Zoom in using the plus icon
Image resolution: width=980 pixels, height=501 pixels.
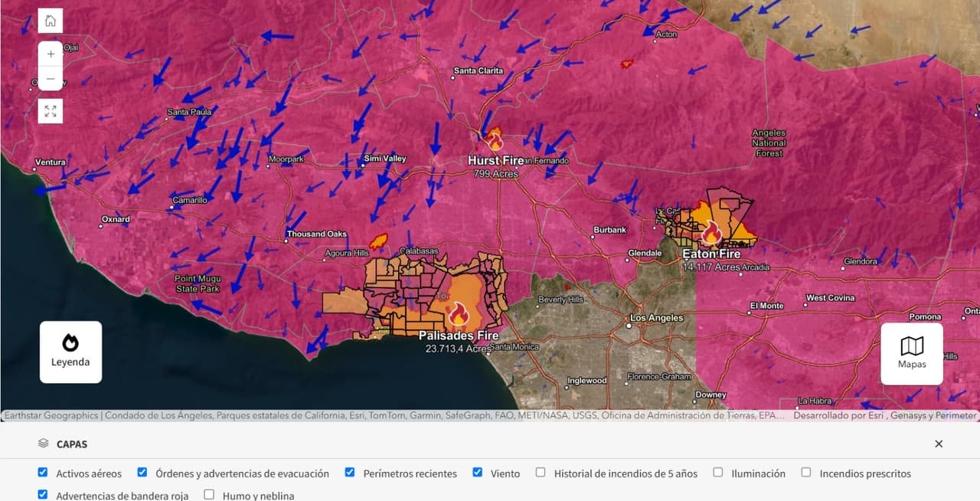tap(50, 54)
